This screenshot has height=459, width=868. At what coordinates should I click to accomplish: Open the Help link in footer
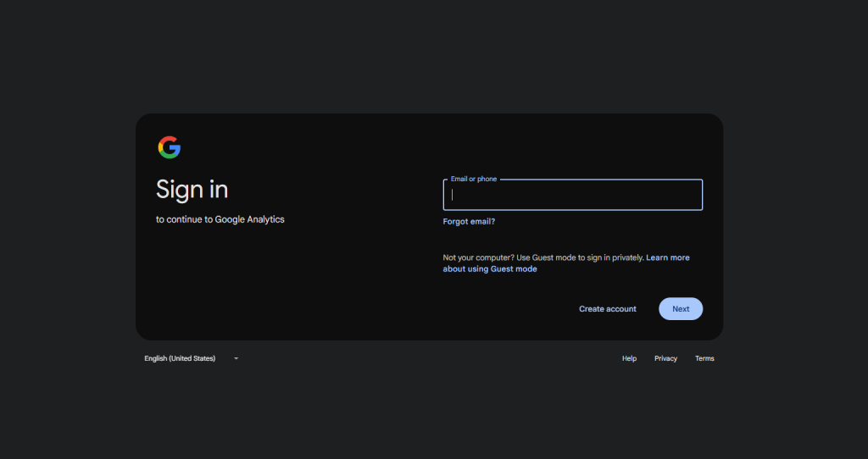pos(629,359)
